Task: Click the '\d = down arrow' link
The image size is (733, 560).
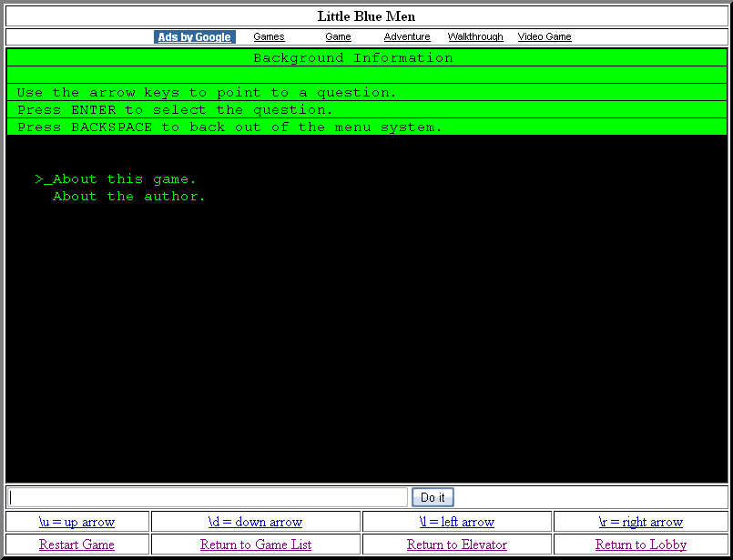Action: click(x=255, y=522)
